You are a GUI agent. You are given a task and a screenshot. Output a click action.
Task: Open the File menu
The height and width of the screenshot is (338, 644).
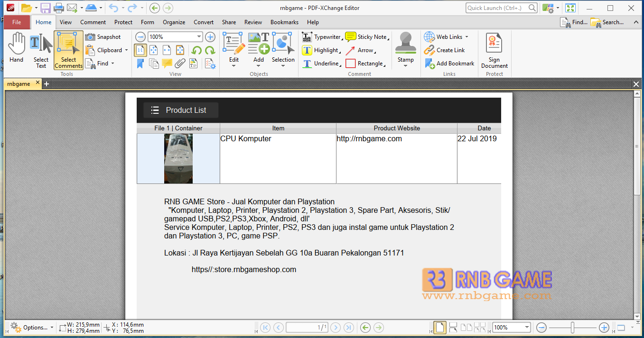pos(17,22)
